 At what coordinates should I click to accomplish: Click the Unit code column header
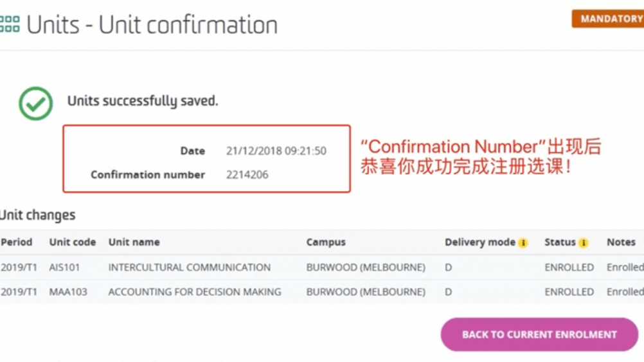tap(72, 242)
